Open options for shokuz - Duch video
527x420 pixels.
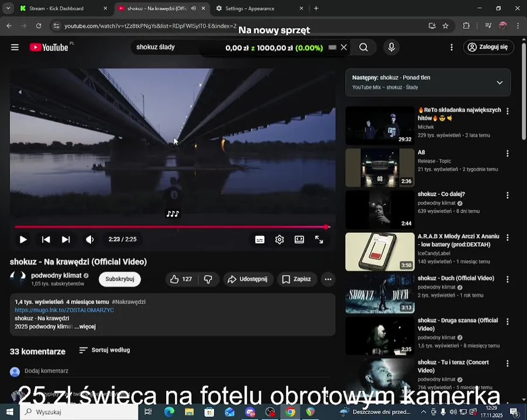click(508, 279)
